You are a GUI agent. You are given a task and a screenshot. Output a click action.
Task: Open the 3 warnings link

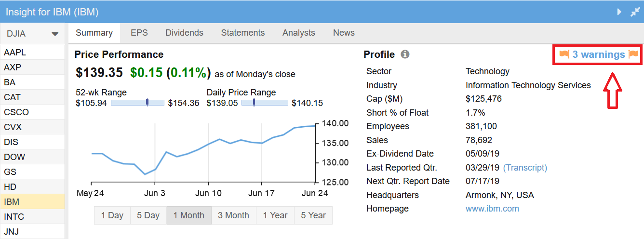click(x=598, y=54)
